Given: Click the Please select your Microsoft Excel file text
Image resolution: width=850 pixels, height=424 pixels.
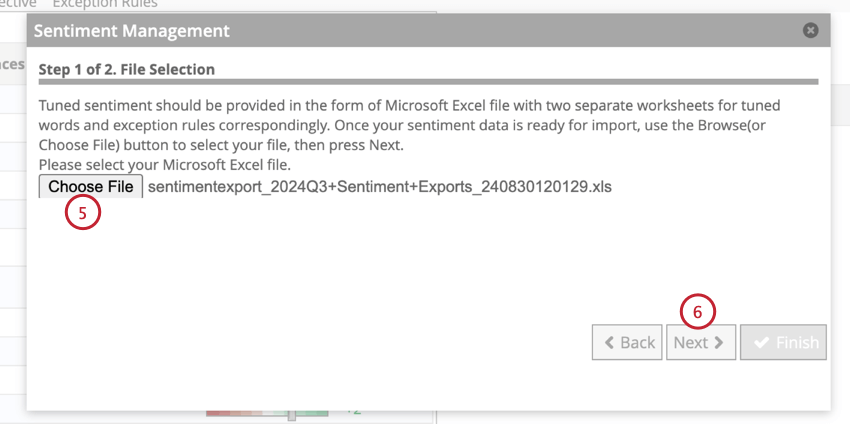Looking at the screenshot, I should [x=164, y=164].
